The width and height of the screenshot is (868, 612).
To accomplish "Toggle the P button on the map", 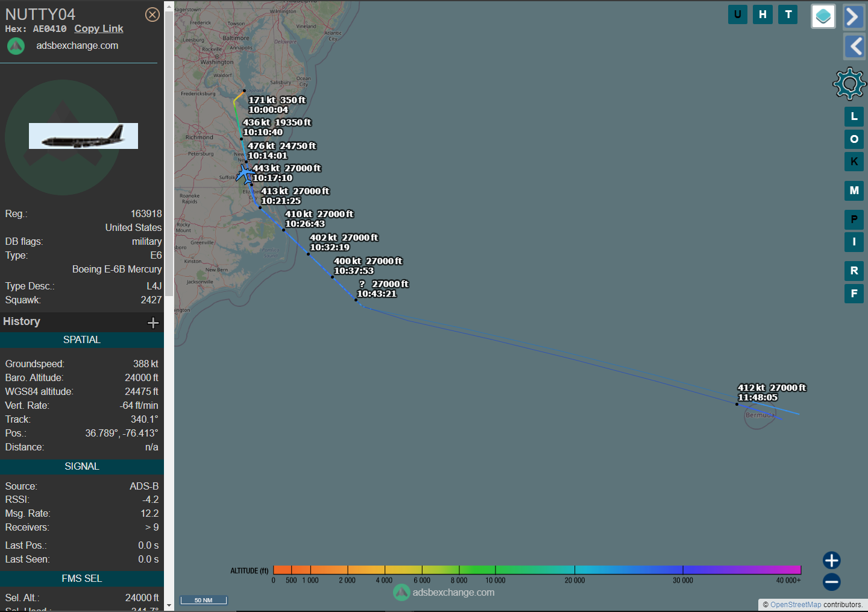I will tap(854, 219).
